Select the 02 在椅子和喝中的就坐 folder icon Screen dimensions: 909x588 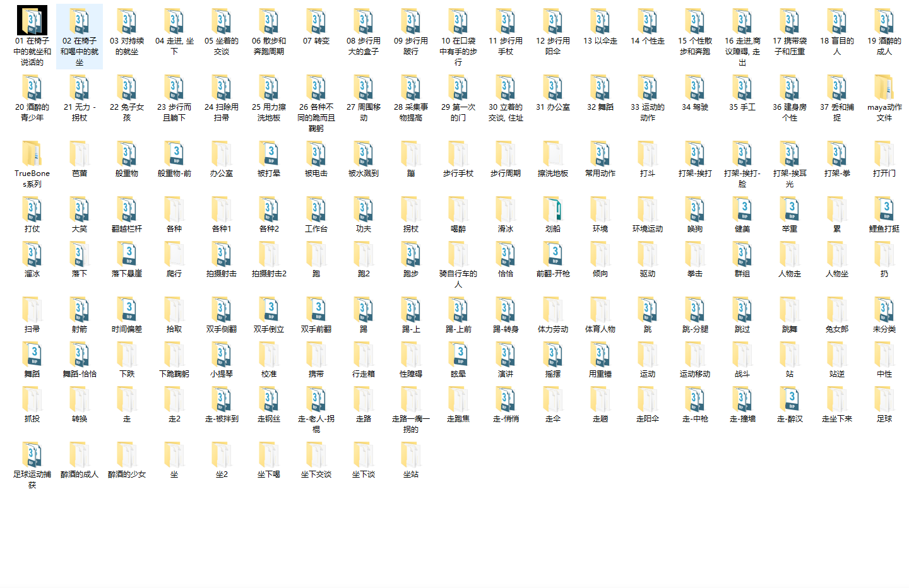coord(80,21)
